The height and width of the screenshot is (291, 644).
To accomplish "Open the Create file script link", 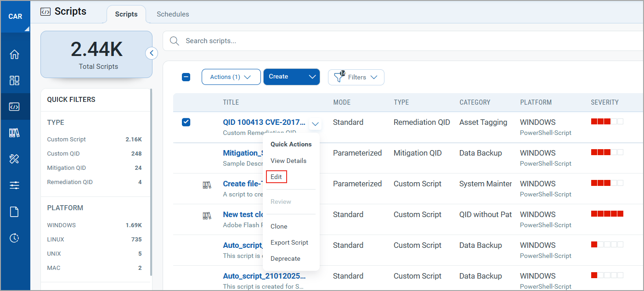I will pyautogui.click(x=243, y=184).
